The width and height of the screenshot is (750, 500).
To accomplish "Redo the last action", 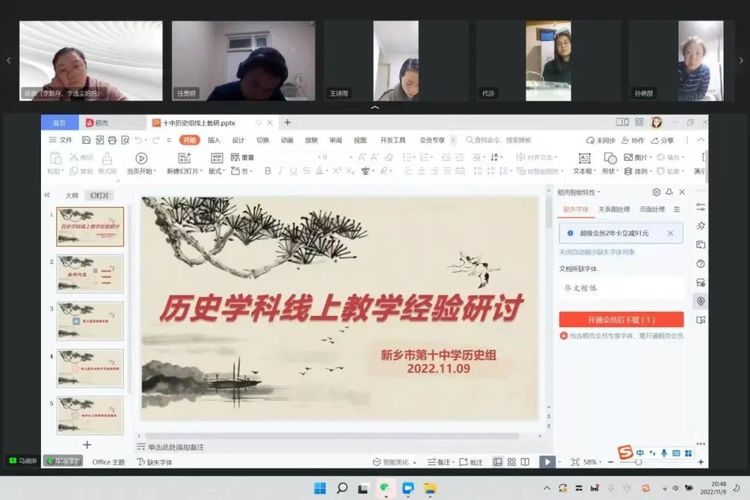I will click(156, 140).
